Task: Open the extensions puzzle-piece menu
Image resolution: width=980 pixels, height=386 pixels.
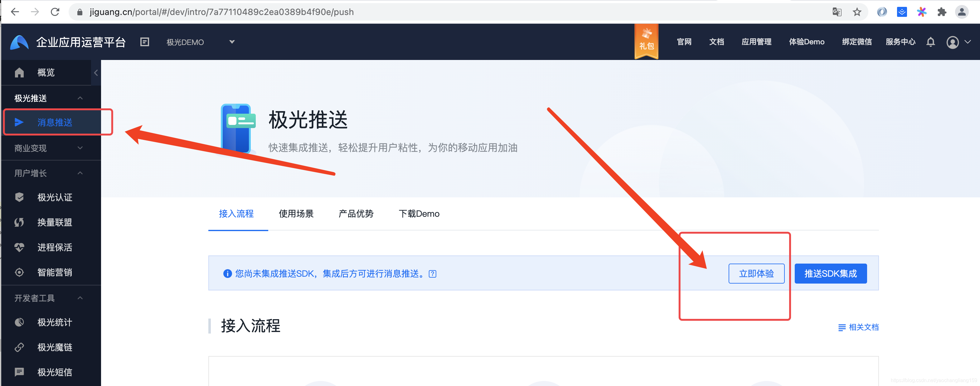Action: 942,12
